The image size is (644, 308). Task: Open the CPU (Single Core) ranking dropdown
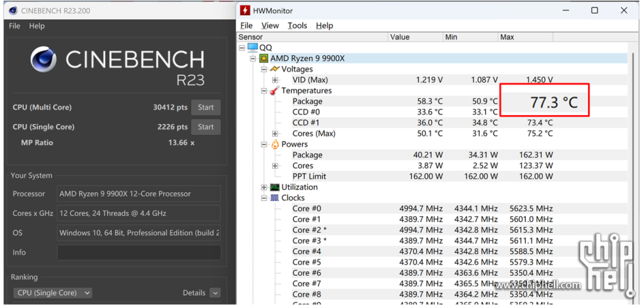coord(53,293)
